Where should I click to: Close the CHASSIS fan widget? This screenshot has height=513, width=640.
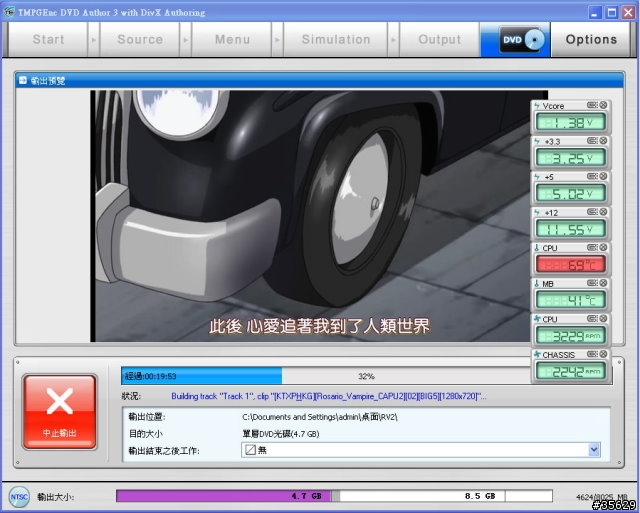pos(603,354)
